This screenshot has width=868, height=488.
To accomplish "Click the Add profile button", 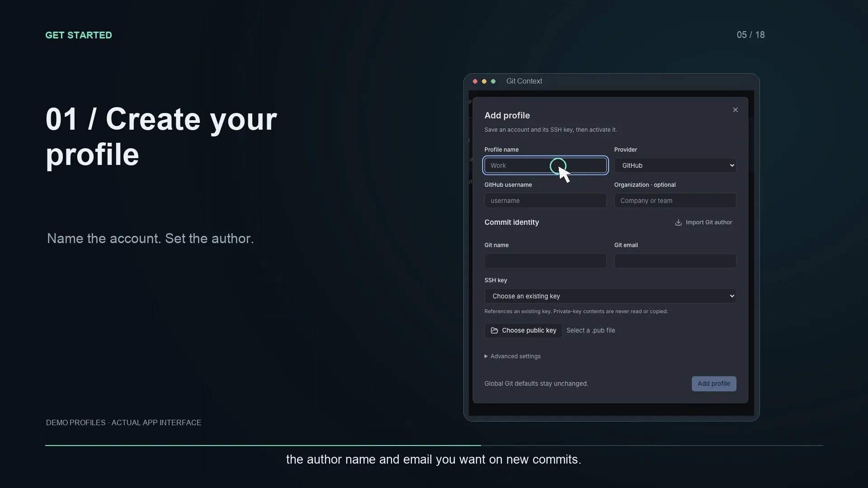I will pos(714,384).
